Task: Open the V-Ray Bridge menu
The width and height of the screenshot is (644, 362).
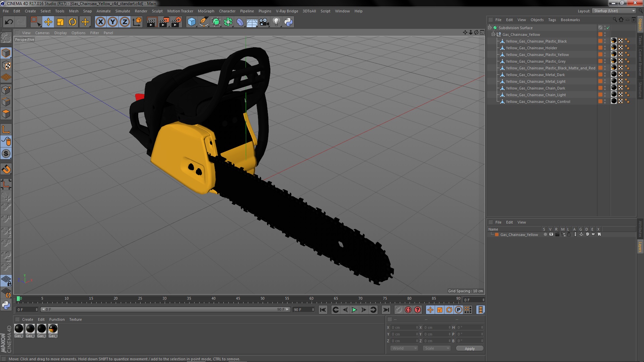Action: [x=287, y=11]
